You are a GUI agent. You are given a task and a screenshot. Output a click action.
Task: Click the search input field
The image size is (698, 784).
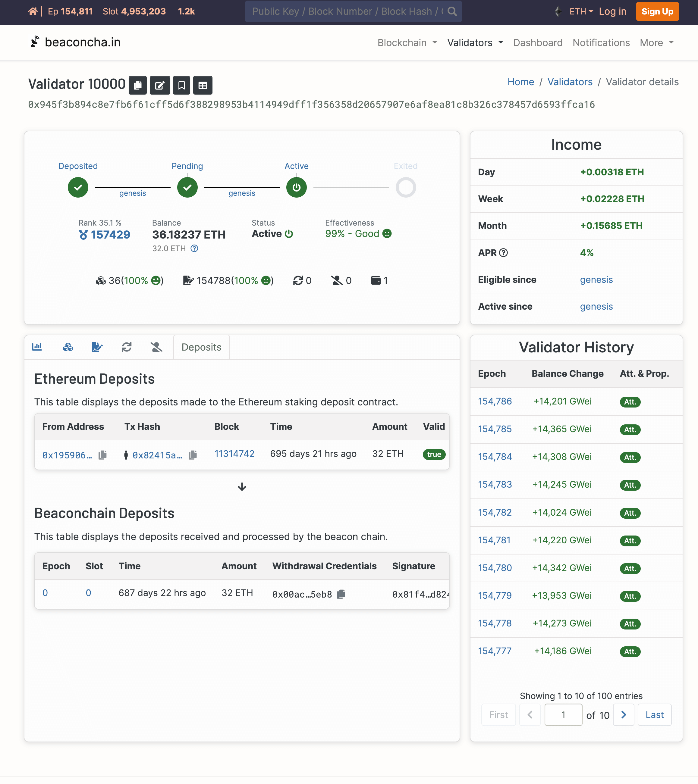click(347, 11)
